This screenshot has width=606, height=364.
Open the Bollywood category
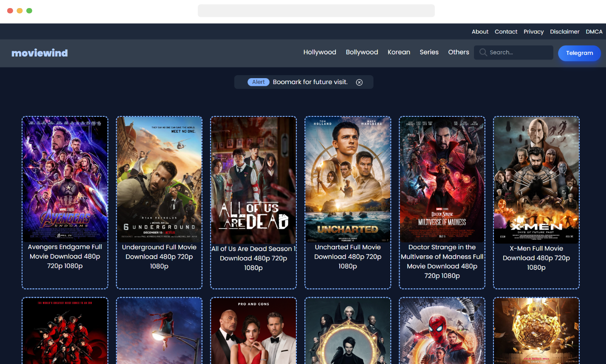[x=362, y=52]
